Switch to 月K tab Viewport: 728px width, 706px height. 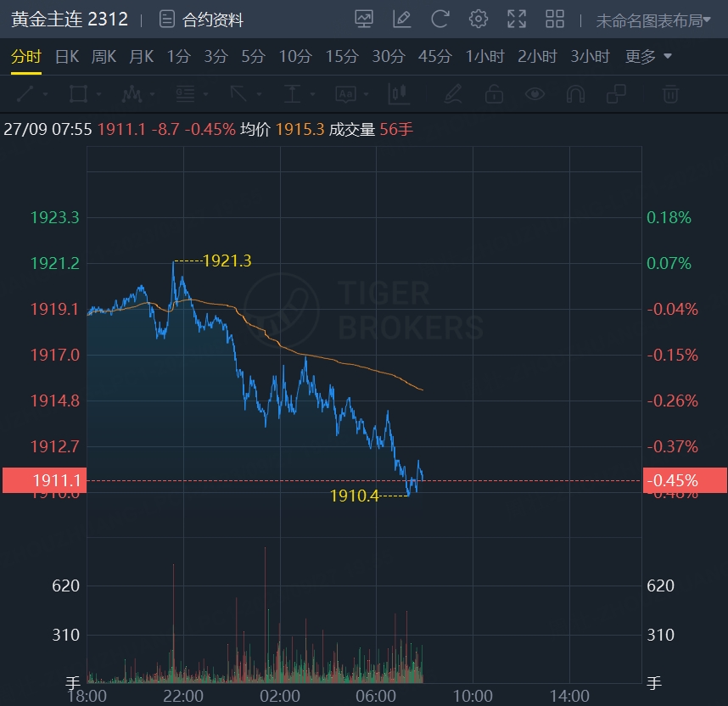[x=141, y=57]
